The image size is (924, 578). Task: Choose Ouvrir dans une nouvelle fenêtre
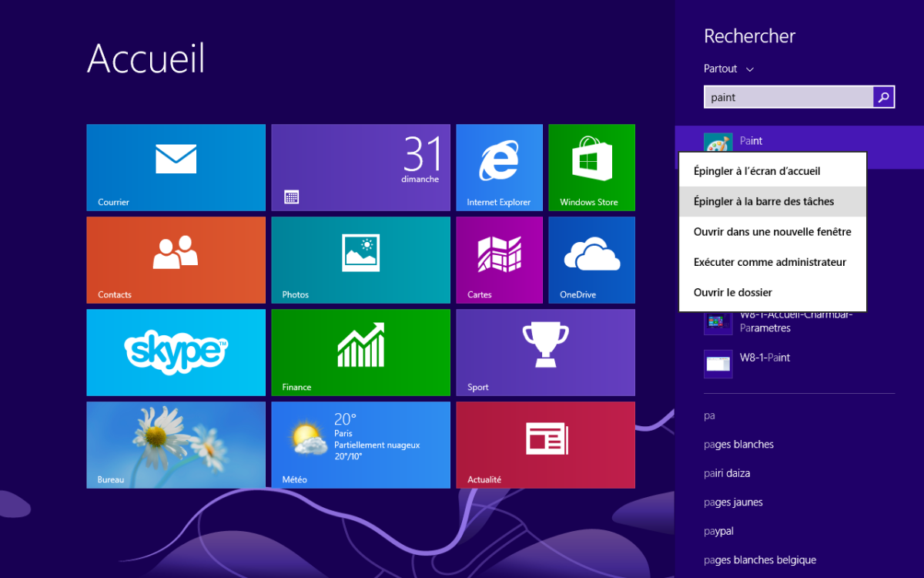coord(772,231)
